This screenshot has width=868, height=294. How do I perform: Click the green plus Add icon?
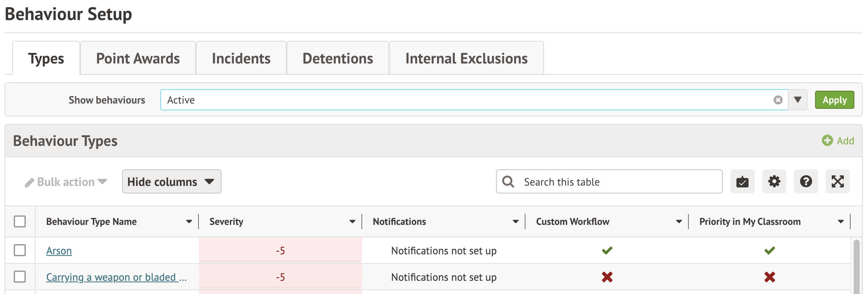pos(827,141)
